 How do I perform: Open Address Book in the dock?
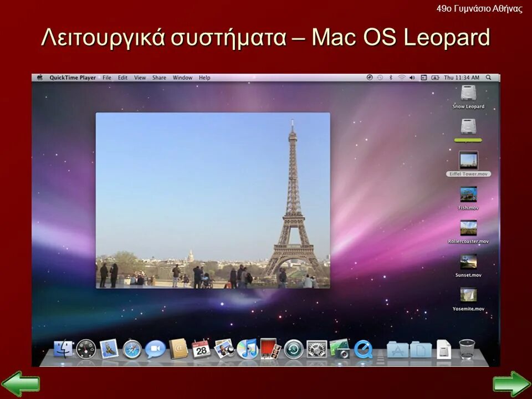click(178, 349)
